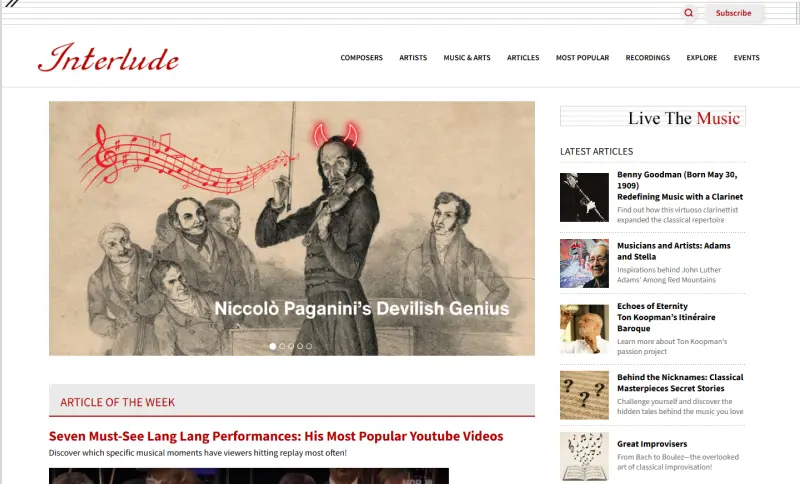Jump to the last carousel slide dot
800x484 pixels.
click(309, 346)
